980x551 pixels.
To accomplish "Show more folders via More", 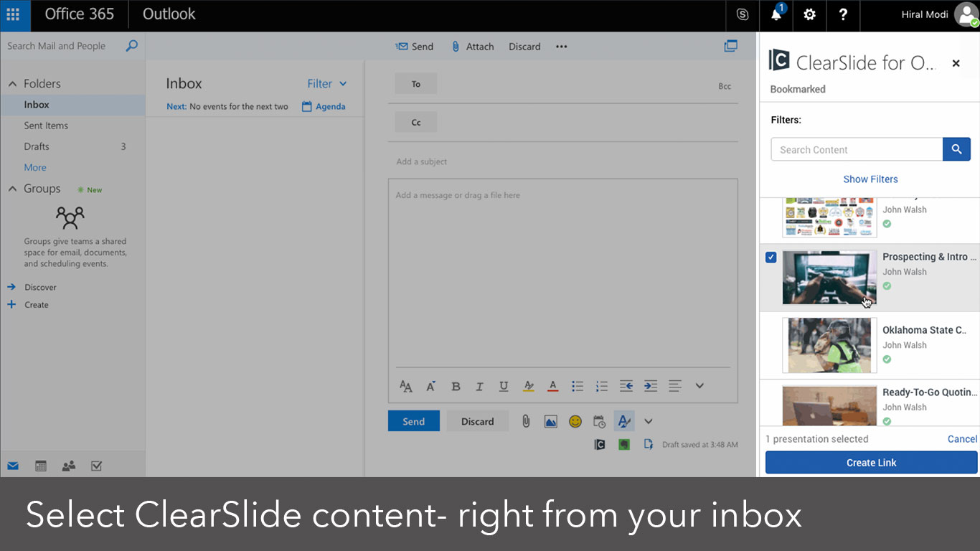I will click(35, 167).
